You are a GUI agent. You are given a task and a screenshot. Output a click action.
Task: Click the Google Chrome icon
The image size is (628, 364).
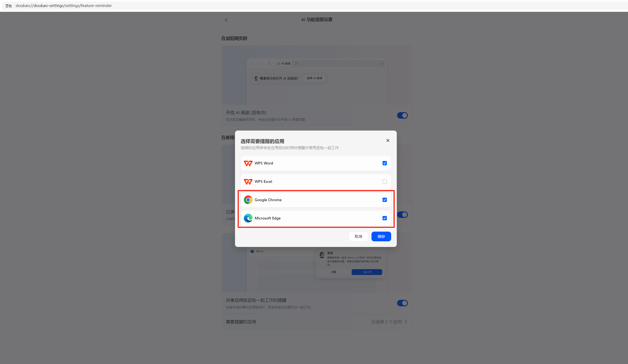coord(248,200)
